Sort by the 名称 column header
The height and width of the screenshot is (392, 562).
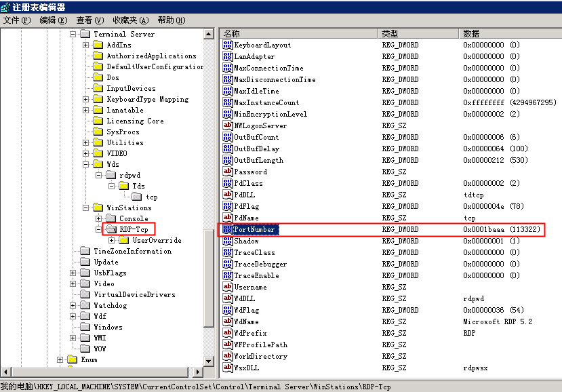tap(298, 33)
